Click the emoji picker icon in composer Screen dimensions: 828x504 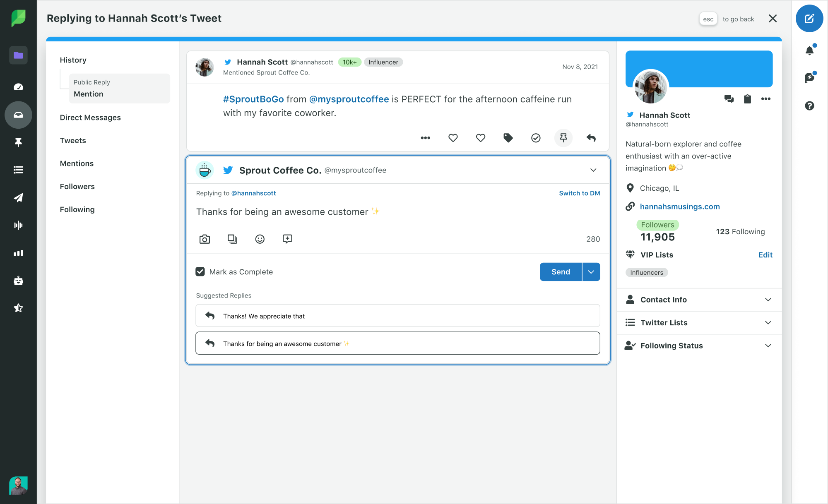tap(260, 239)
